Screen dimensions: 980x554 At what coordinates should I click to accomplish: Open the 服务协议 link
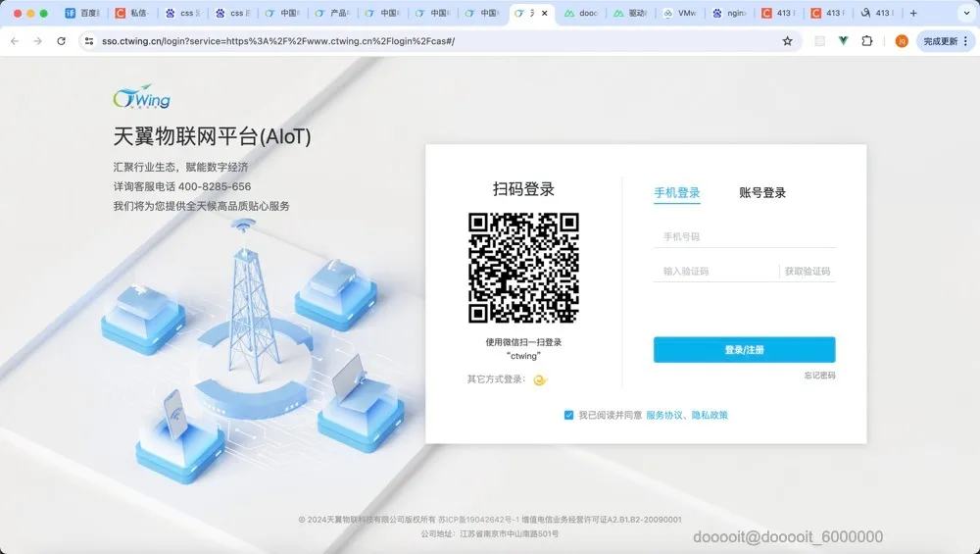(664, 415)
